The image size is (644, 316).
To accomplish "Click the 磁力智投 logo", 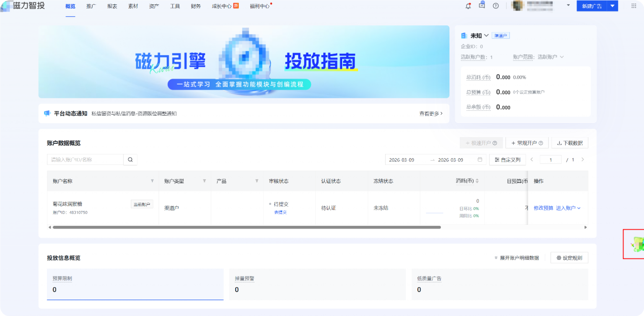I will tap(23, 6).
